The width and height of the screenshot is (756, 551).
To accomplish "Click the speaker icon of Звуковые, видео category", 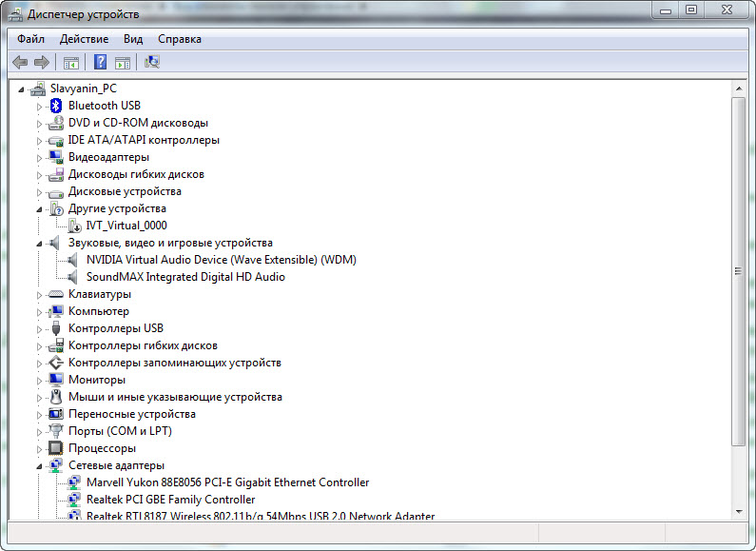I will [x=54, y=243].
